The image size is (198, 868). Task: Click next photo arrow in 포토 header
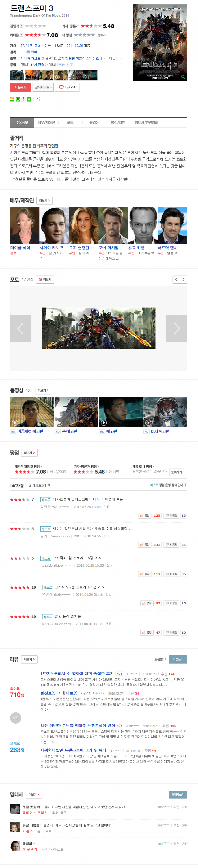[183, 280]
